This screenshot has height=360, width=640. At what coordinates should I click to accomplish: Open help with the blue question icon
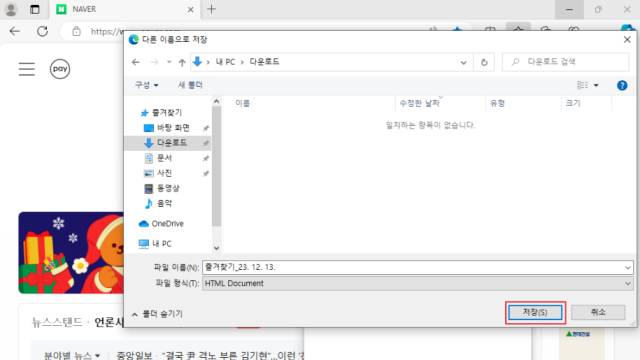(622, 85)
